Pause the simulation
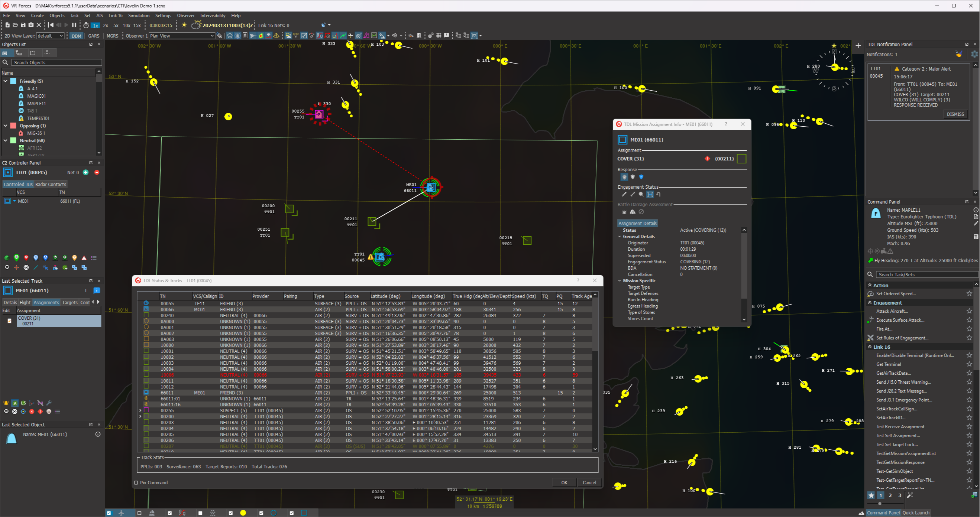Image resolution: width=980 pixels, height=517 pixels. 74,25
